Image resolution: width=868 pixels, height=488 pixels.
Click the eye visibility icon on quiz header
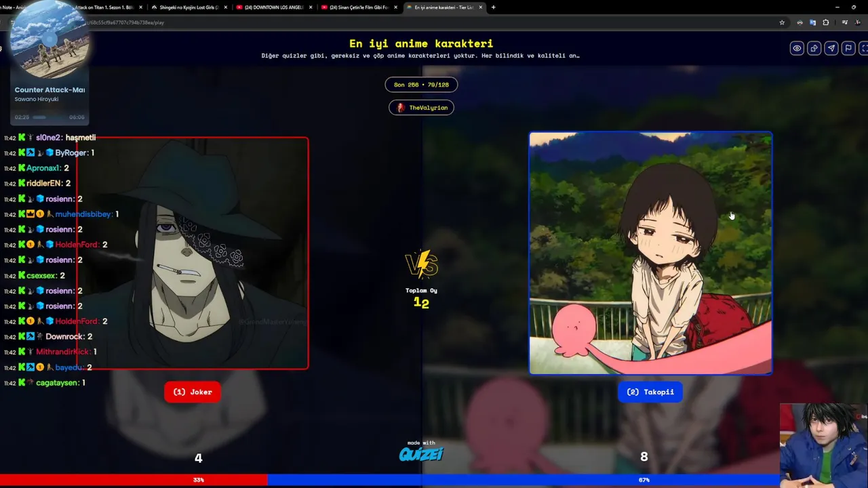pos(797,48)
